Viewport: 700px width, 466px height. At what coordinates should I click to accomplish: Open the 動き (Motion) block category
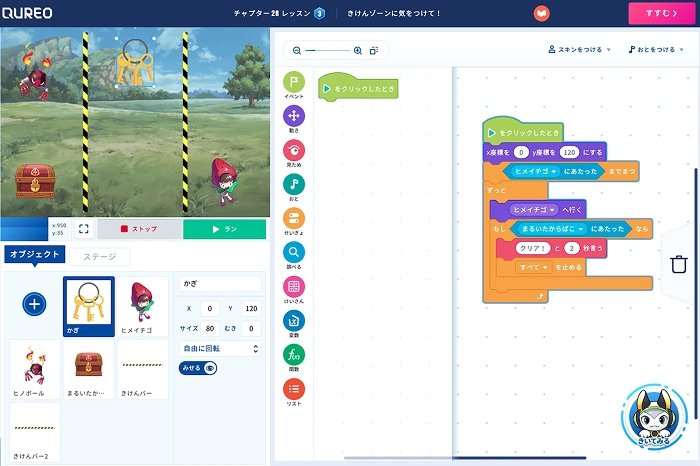pyautogui.click(x=294, y=119)
